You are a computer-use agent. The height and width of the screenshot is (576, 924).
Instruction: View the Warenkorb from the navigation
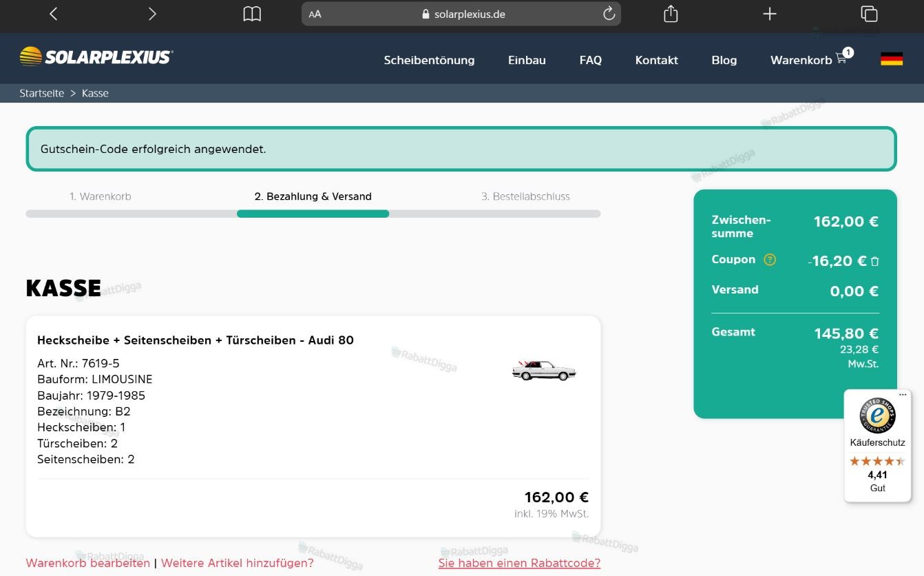pyautogui.click(x=801, y=60)
